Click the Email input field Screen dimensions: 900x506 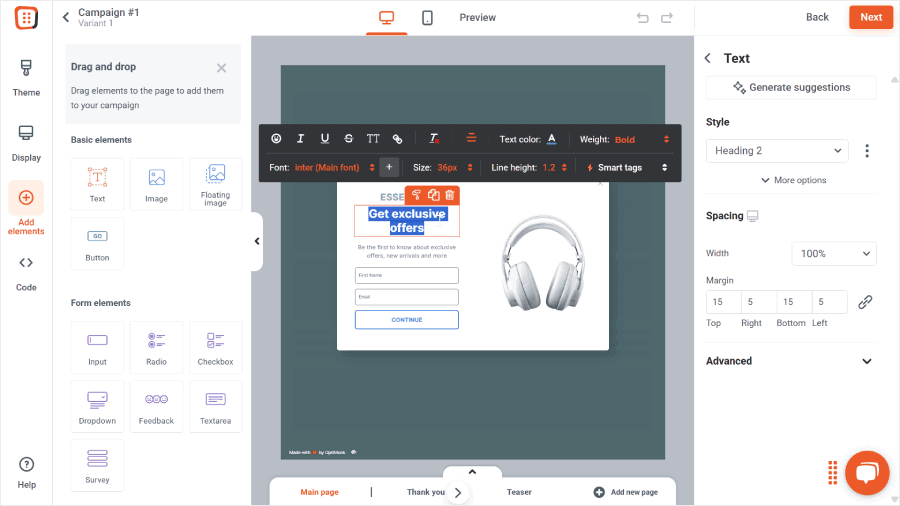[406, 297]
